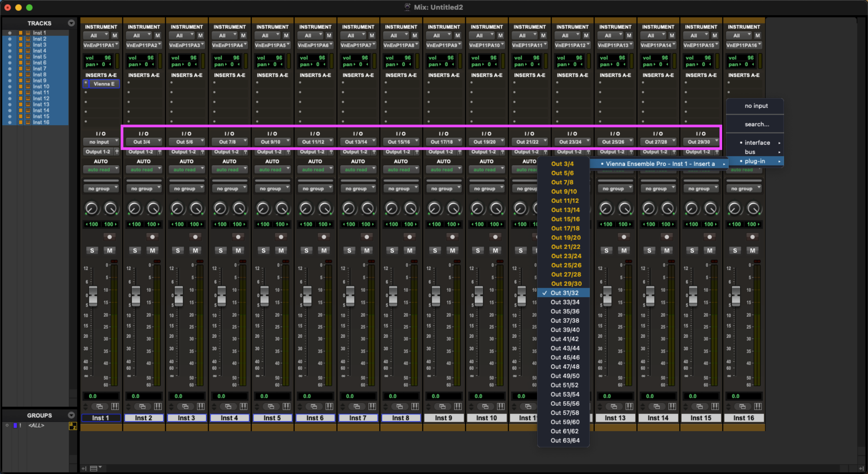Screen dimensions: 868x474
Task: Open the no input selector on Inst 1
Action: [x=101, y=142]
